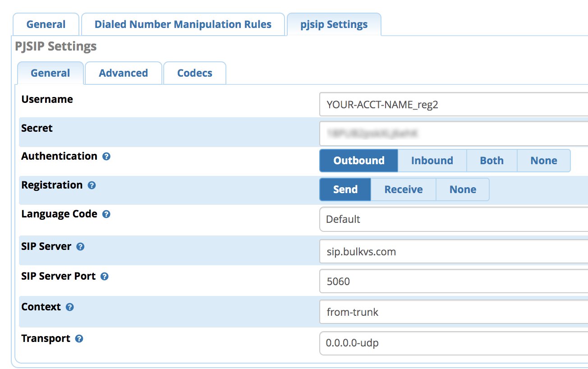The image size is (588, 369).
Task: Click the SIP Server Port field 5060
Action: tap(454, 281)
